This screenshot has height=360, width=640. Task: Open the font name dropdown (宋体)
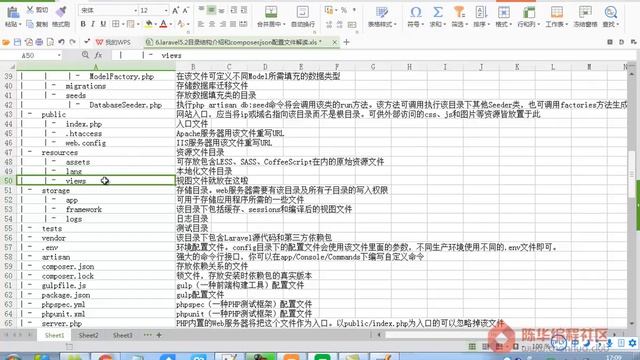(136, 10)
